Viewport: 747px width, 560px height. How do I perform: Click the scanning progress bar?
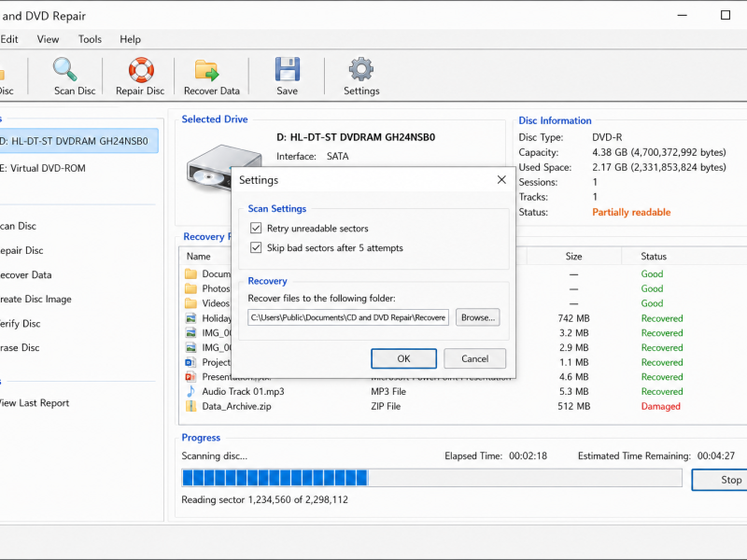431,478
